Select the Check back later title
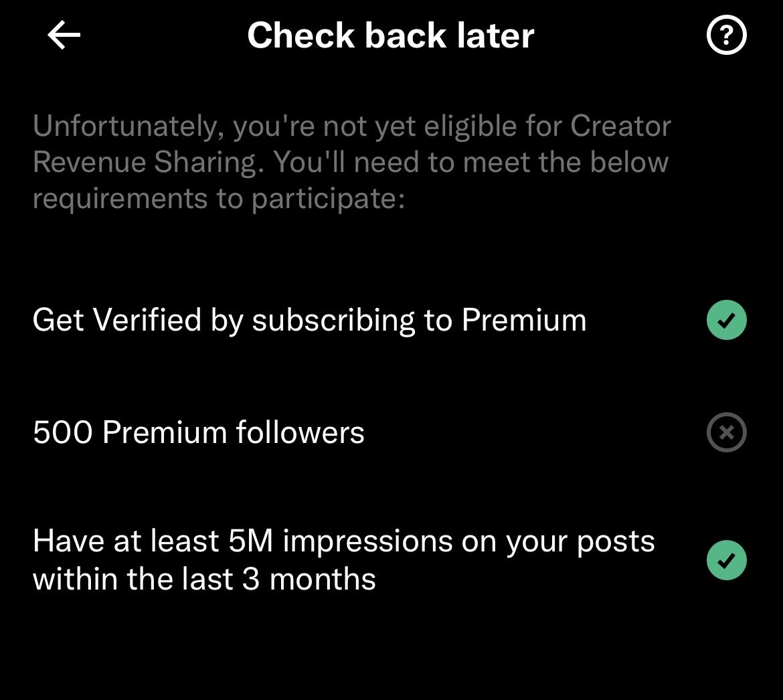783x700 pixels. point(391,35)
